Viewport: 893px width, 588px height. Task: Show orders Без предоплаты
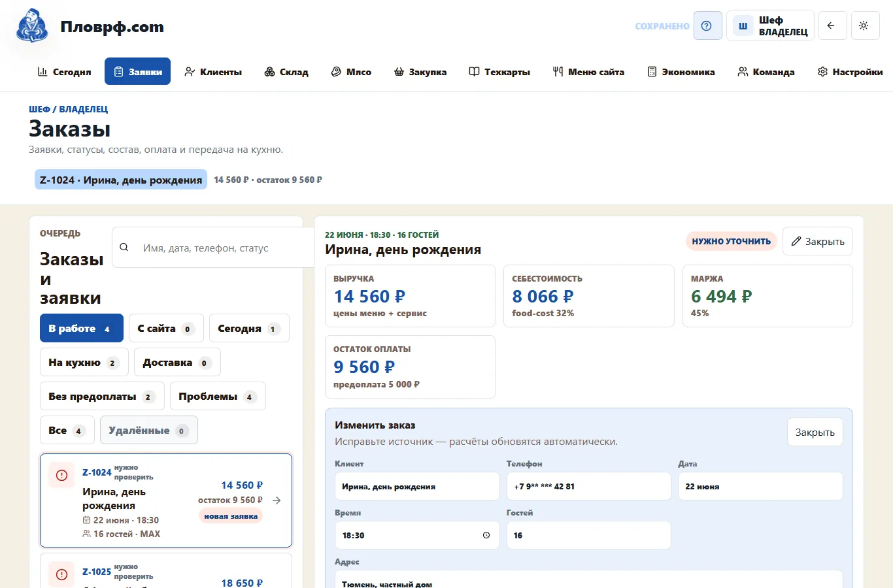(102, 397)
